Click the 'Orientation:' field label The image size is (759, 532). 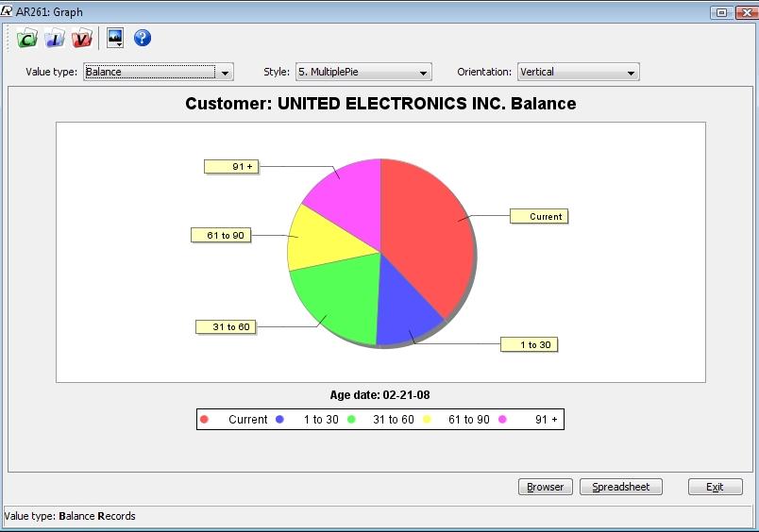pyautogui.click(x=484, y=72)
